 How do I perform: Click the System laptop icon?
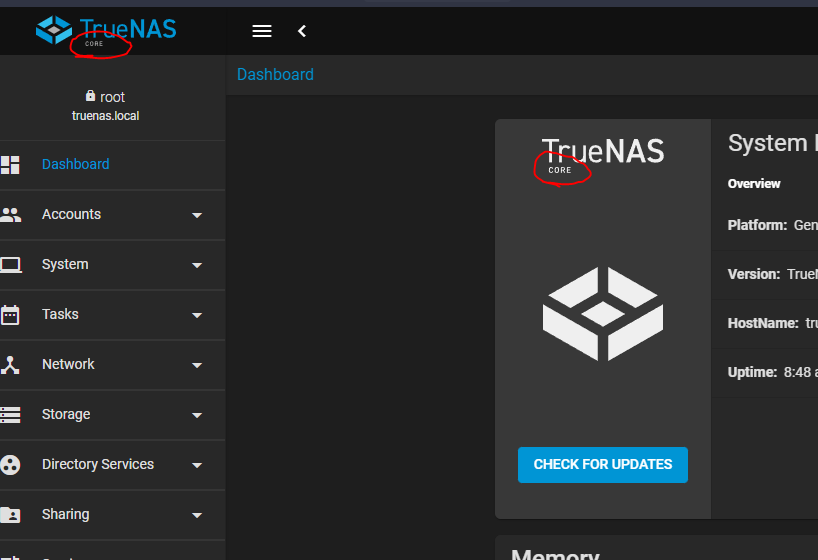tap(10, 265)
